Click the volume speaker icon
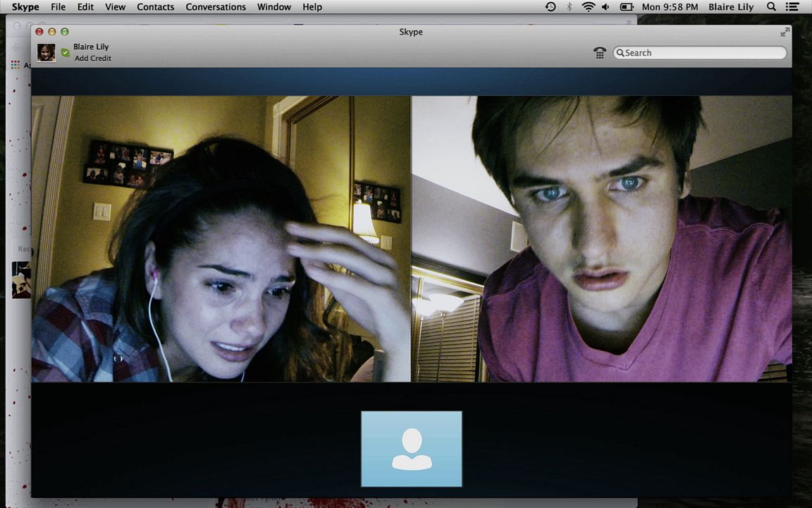 (605, 7)
